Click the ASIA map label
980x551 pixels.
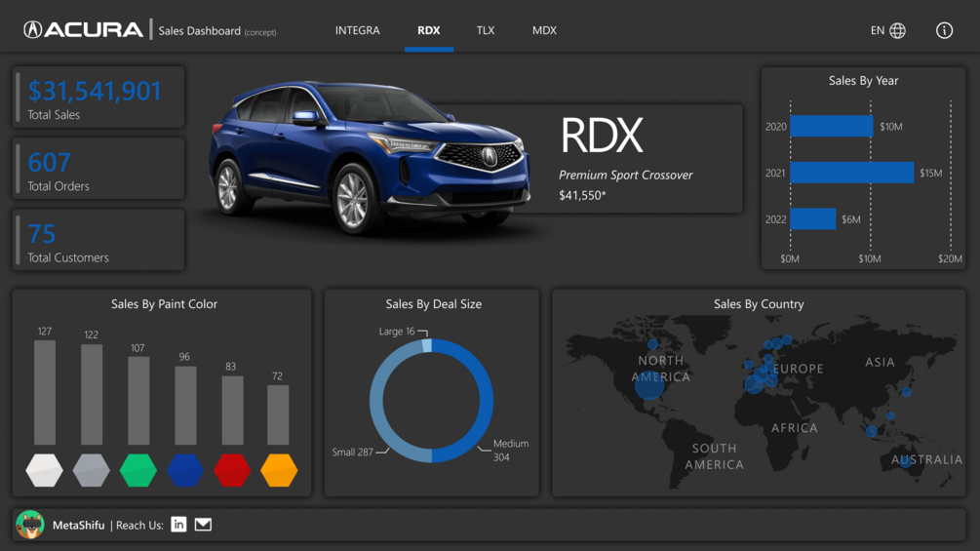[880, 363]
